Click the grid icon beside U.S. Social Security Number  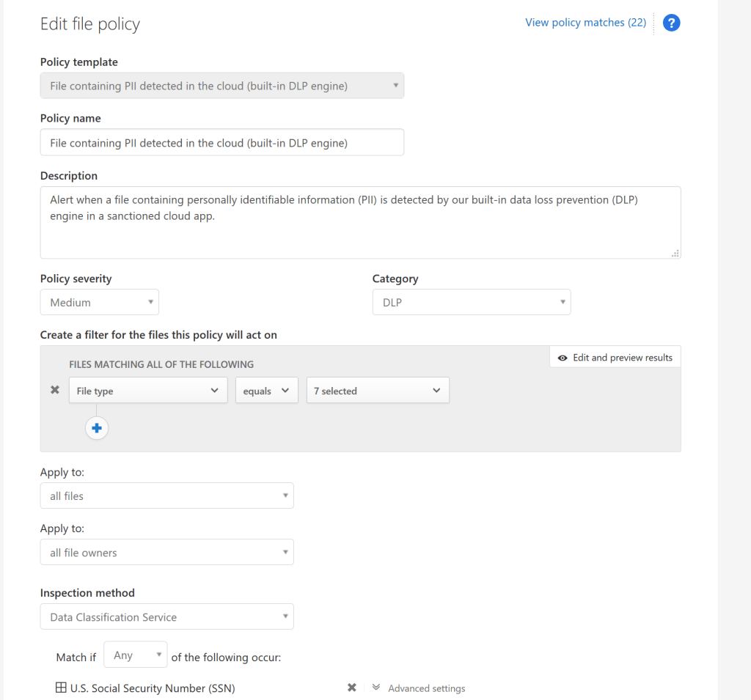click(x=61, y=688)
